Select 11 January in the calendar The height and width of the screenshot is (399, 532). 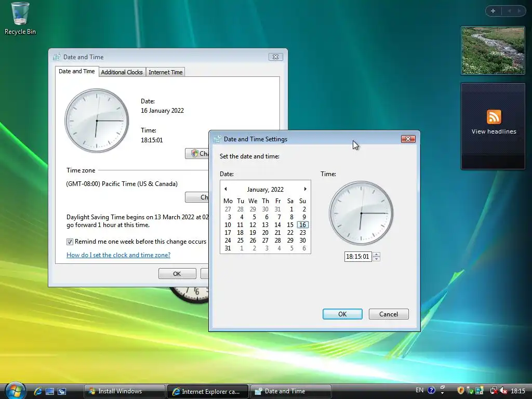[240, 224]
